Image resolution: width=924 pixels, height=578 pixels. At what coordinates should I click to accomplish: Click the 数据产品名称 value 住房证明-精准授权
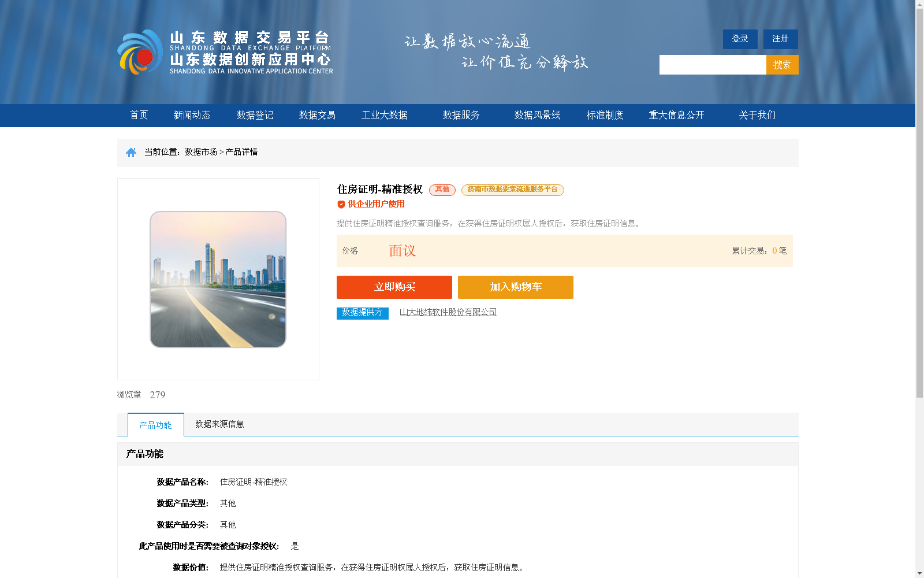click(x=254, y=482)
